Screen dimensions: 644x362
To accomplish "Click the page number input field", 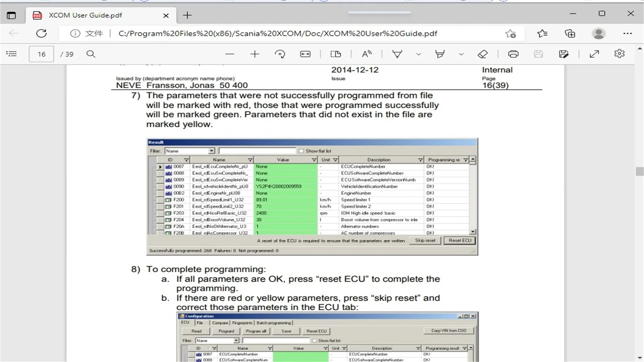I will point(41,54).
